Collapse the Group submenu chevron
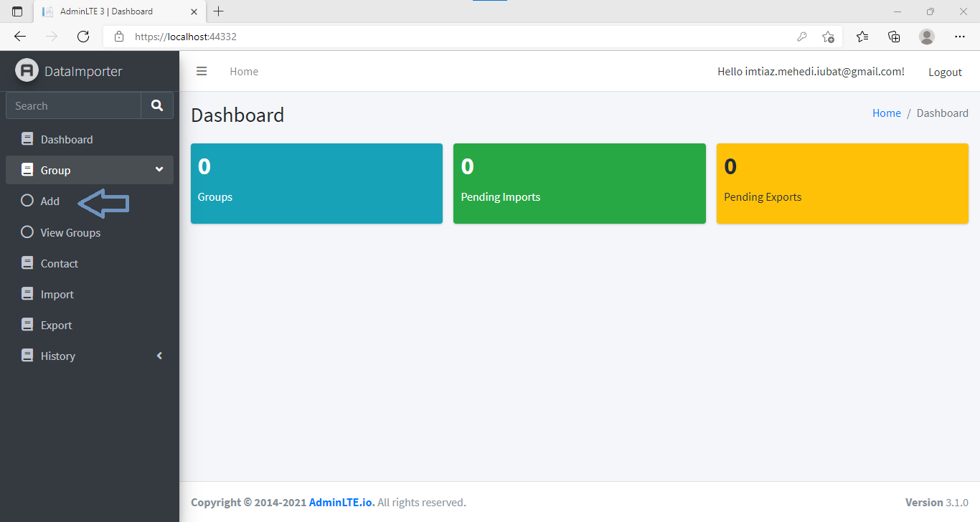The width and height of the screenshot is (980, 522). (159, 170)
